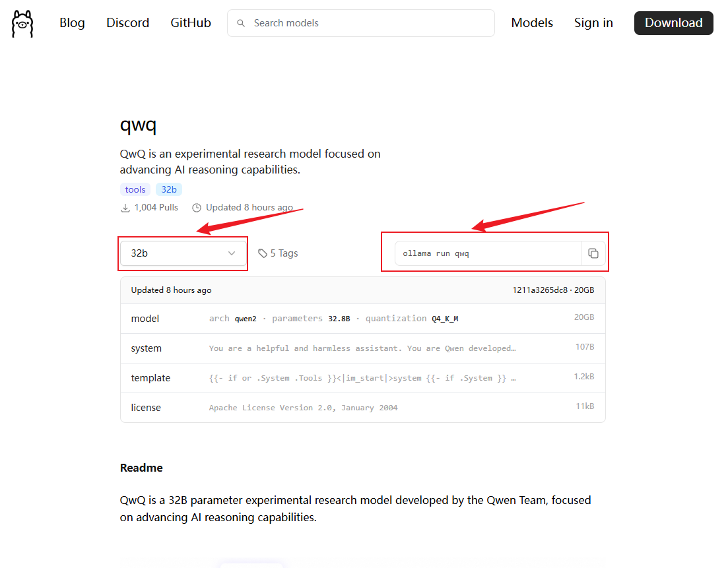
Task: Click the chevron arrow in 32b selector
Action: click(x=232, y=253)
